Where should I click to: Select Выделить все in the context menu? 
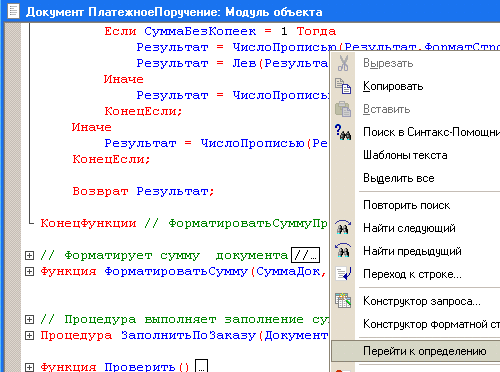tap(399, 178)
